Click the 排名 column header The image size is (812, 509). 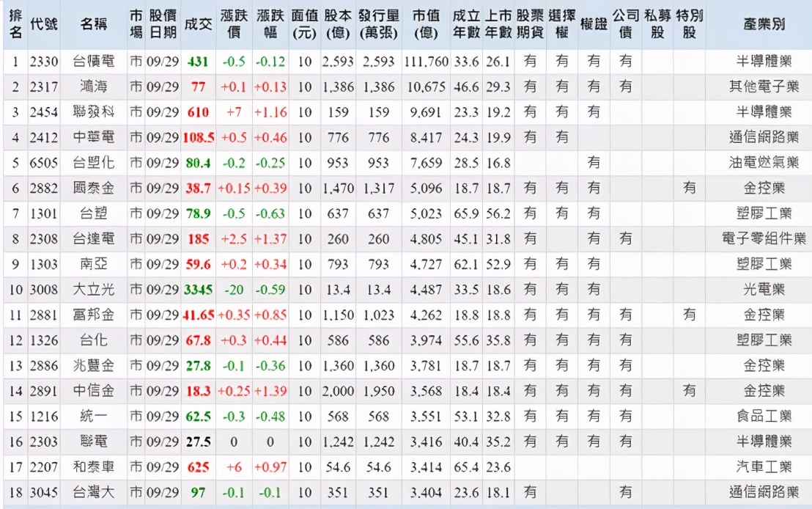coord(13,23)
